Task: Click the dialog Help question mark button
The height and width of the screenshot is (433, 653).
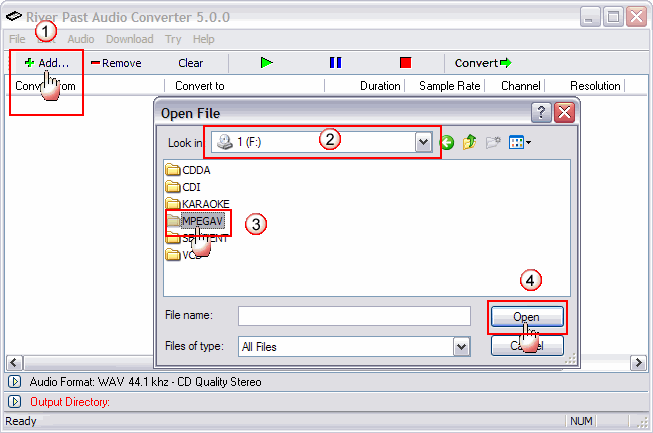Action: click(541, 112)
